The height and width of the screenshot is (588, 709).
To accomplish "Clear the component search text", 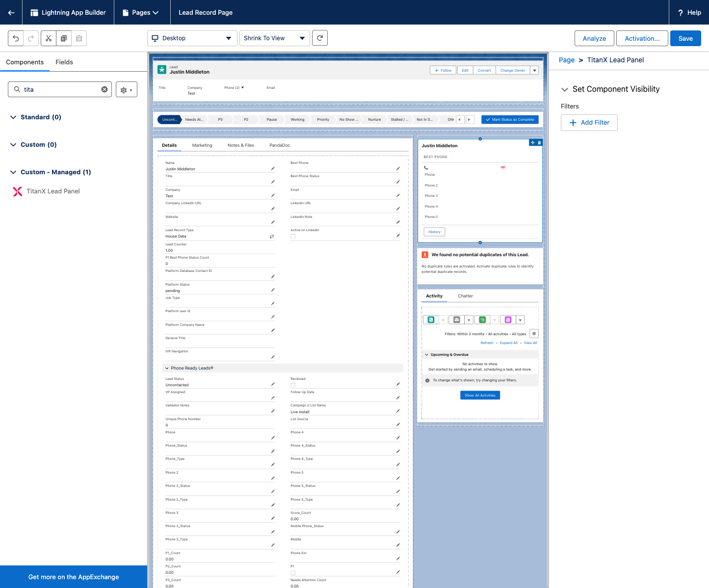I will 105,89.
